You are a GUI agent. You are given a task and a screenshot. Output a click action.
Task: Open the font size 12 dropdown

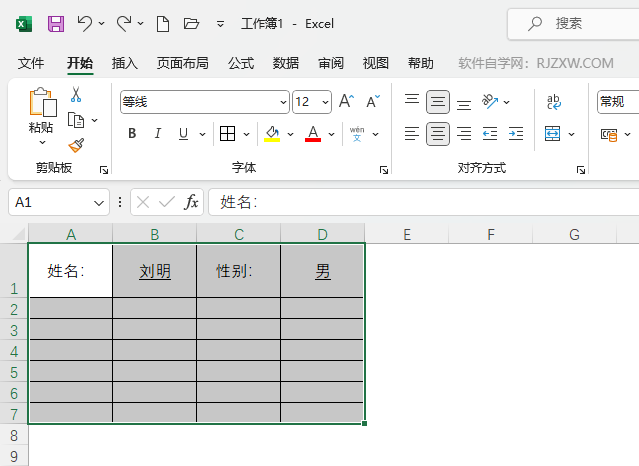325,102
